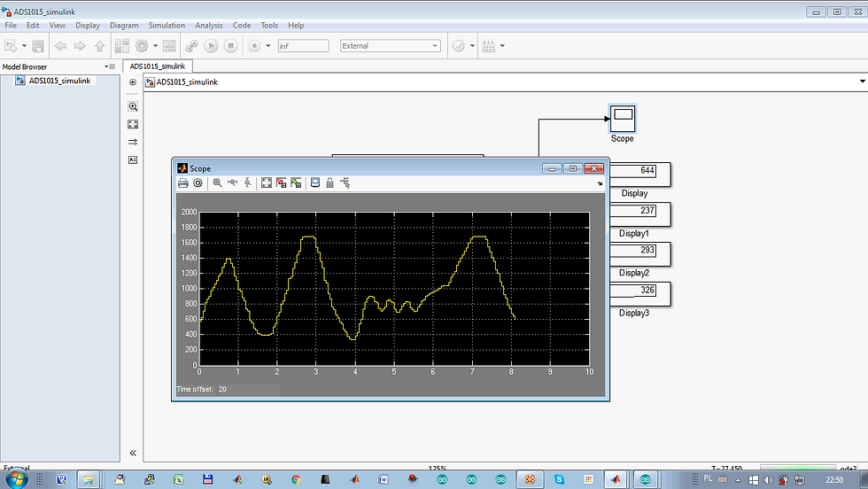Open dropdown arrow beside the record icon
This screenshot has height=489, width=868.
[x=267, y=46]
